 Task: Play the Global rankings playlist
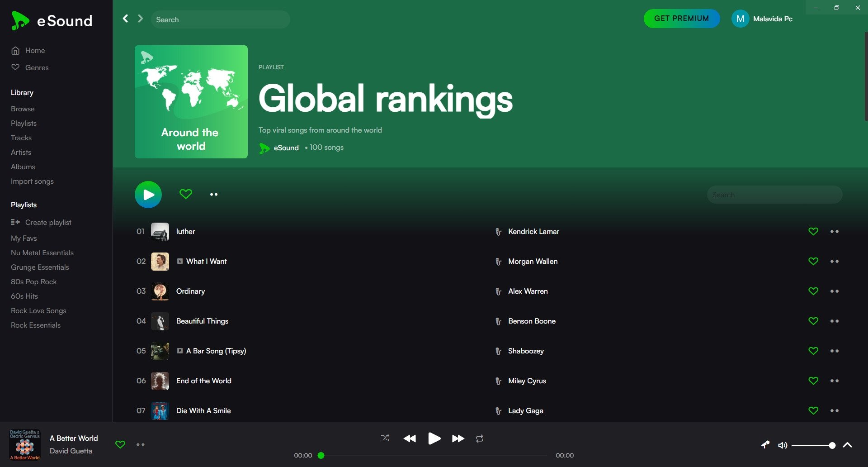pos(148,195)
